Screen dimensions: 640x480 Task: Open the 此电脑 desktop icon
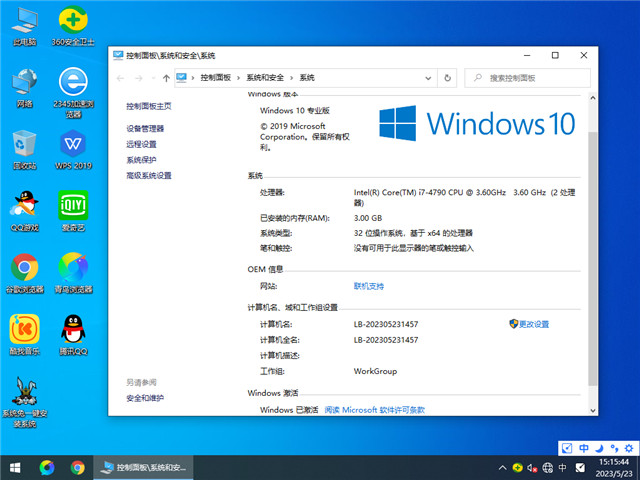click(x=24, y=27)
